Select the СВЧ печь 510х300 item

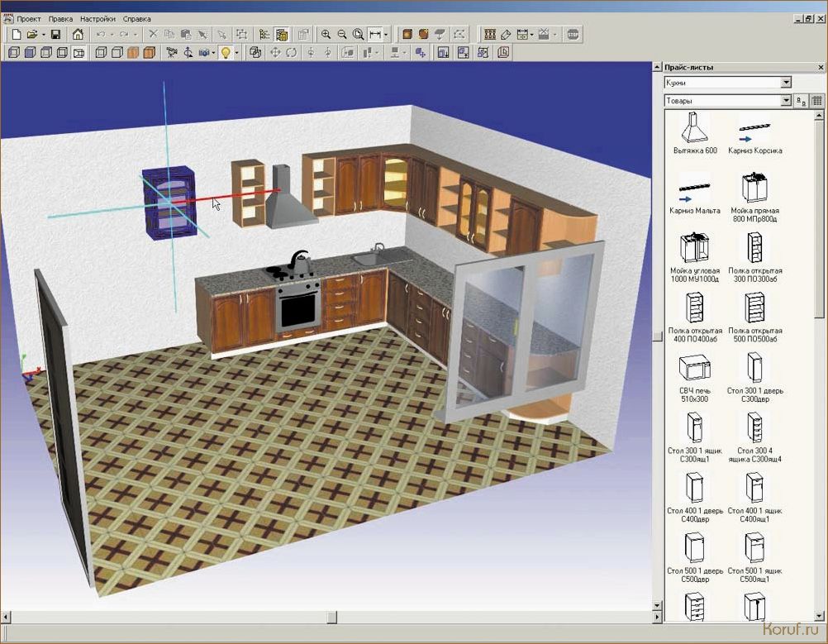click(x=694, y=378)
